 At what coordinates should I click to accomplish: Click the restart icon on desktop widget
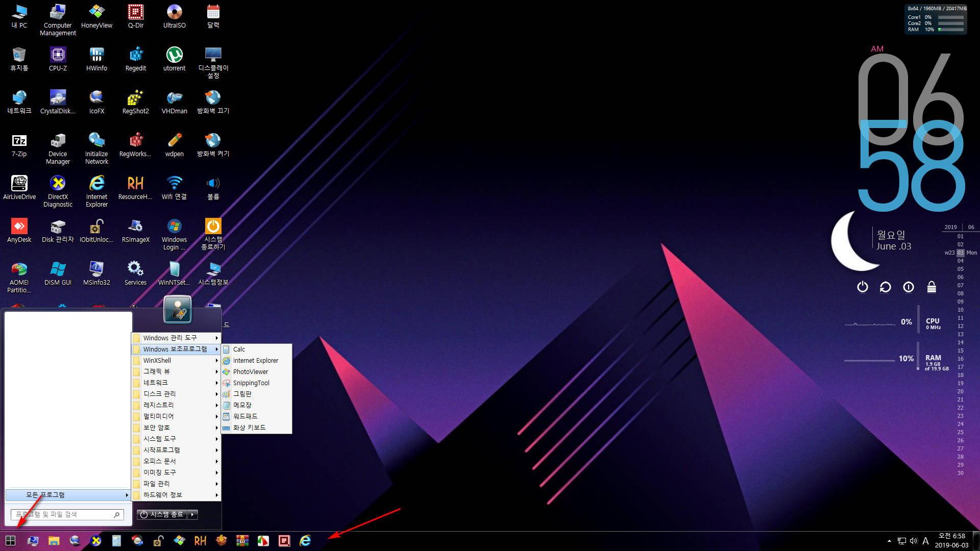coord(885,287)
